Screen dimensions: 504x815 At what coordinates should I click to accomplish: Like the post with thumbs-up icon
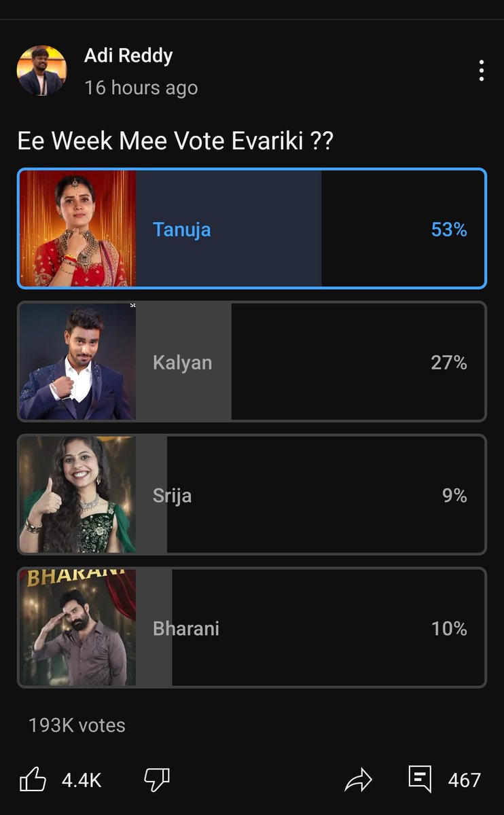pyautogui.click(x=33, y=780)
